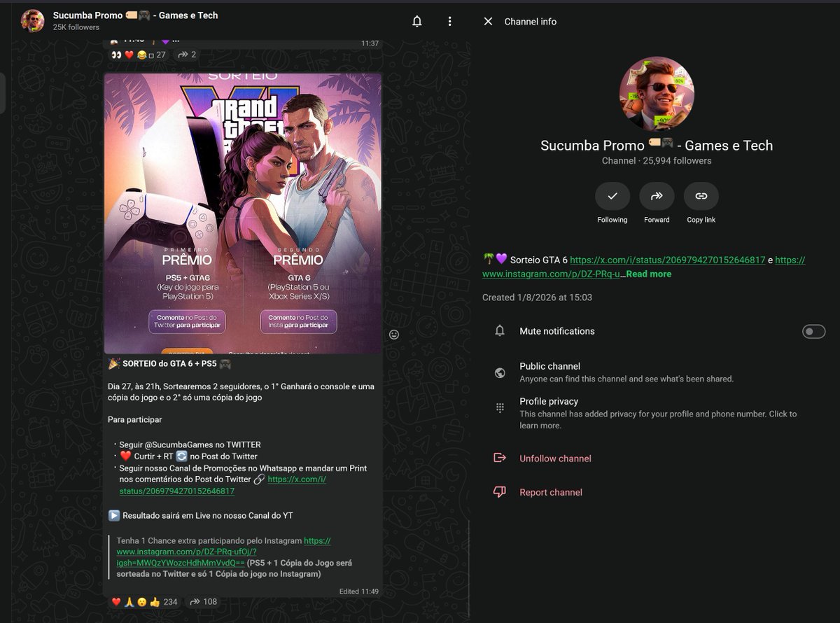Expand description with Read more

(648, 274)
